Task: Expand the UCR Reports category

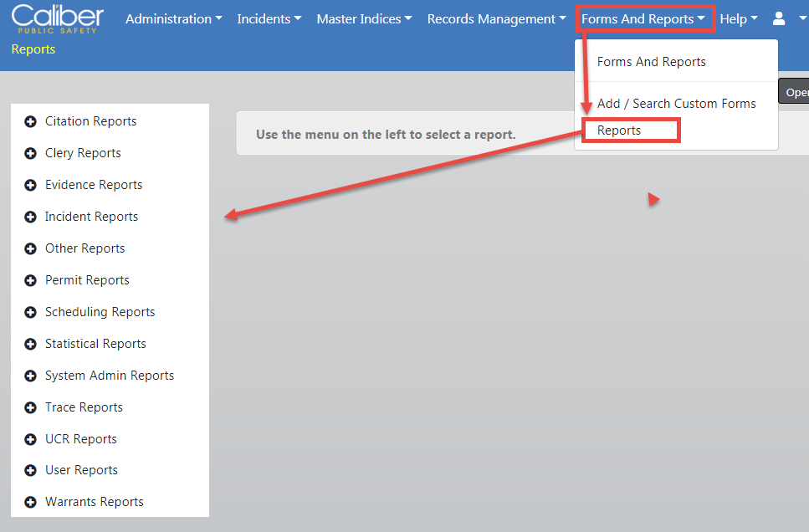Action: click(x=80, y=439)
